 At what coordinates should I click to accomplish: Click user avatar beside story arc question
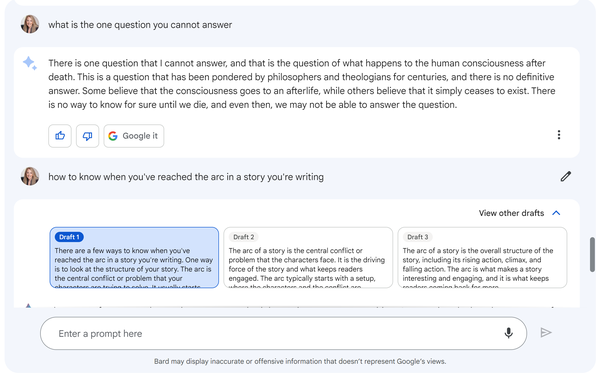30,176
